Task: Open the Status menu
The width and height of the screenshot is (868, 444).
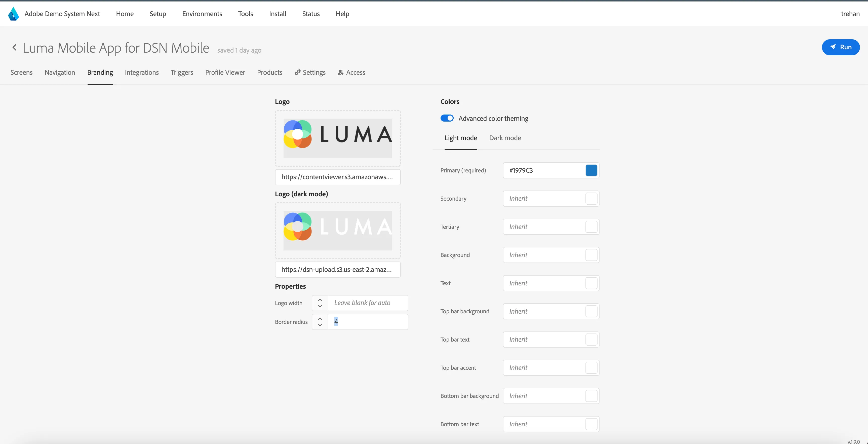Action: click(311, 14)
